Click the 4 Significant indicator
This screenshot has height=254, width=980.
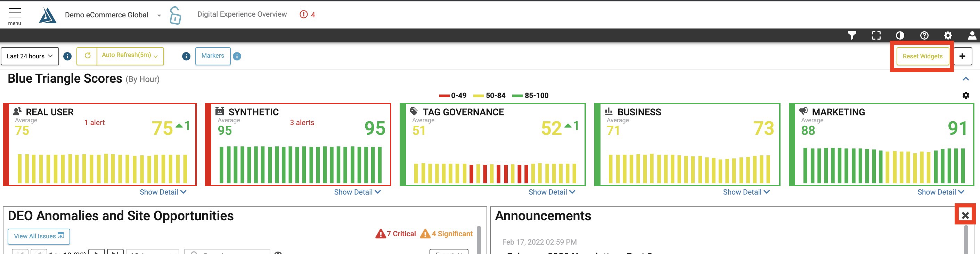pos(446,234)
